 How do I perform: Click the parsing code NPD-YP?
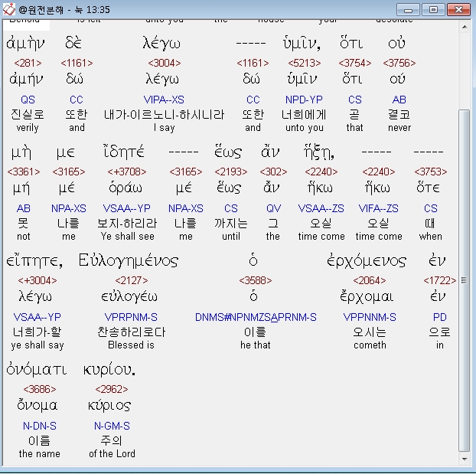point(304,100)
